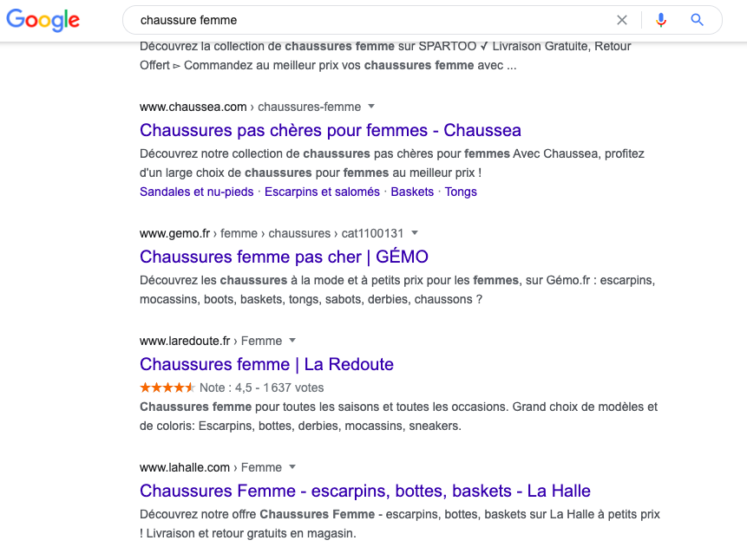Image resolution: width=747 pixels, height=560 pixels.
Task: Launch the search with the magnifier icon
Action: point(697,20)
